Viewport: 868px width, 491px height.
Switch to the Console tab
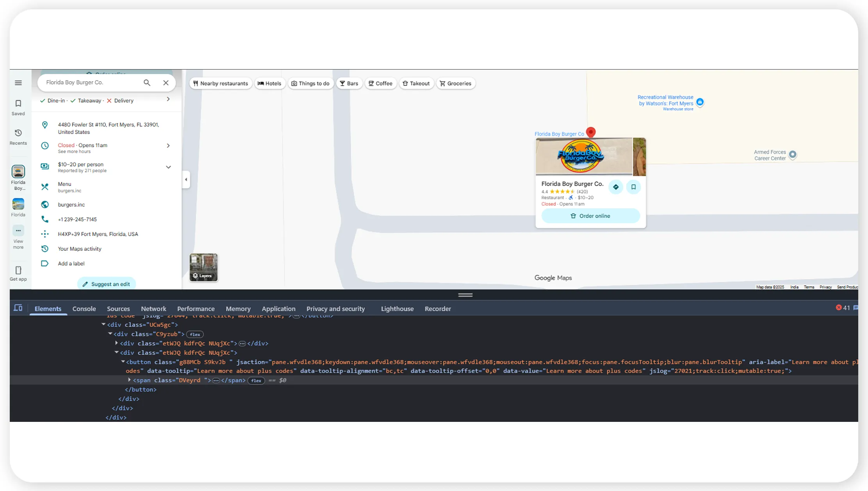click(84, 309)
